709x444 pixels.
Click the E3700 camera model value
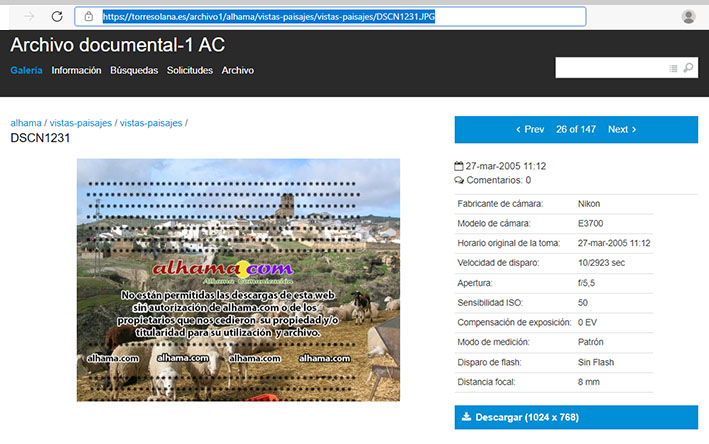(591, 223)
